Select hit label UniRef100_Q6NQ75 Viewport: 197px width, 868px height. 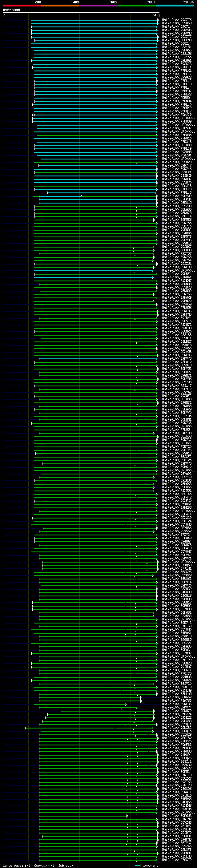click(x=177, y=213)
